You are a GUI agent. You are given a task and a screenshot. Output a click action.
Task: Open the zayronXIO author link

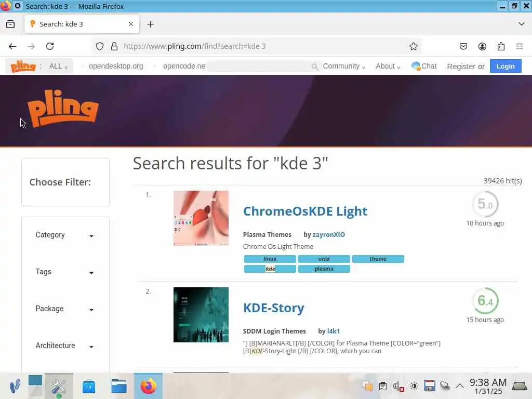pos(328,234)
